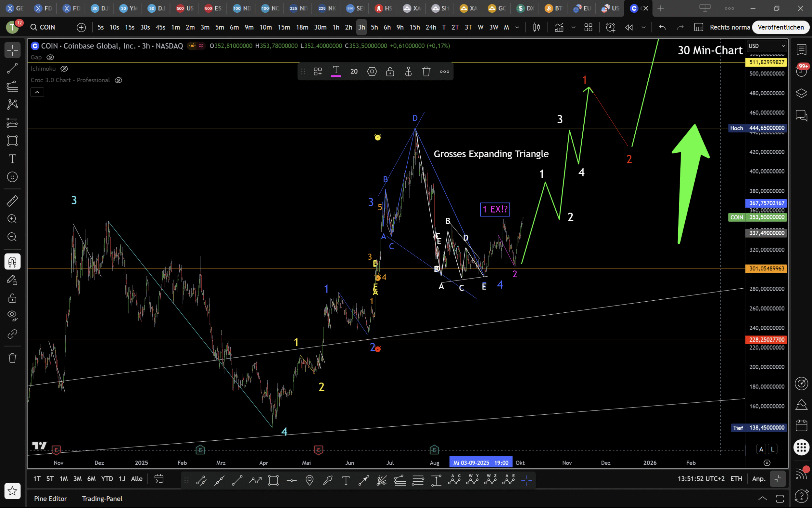Screen dimensions: 812x508
Task: Click the Veröffentlichen button
Action: point(780,27)
